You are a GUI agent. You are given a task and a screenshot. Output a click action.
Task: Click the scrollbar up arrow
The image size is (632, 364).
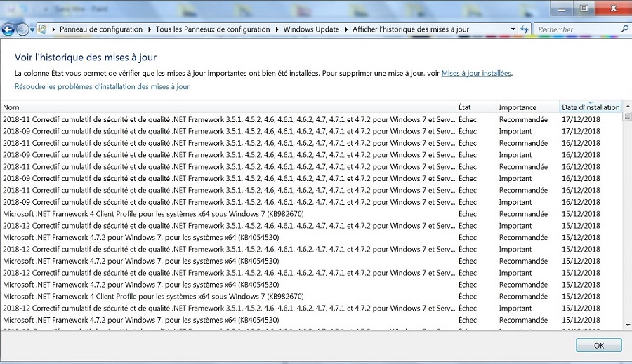point(628,107)
